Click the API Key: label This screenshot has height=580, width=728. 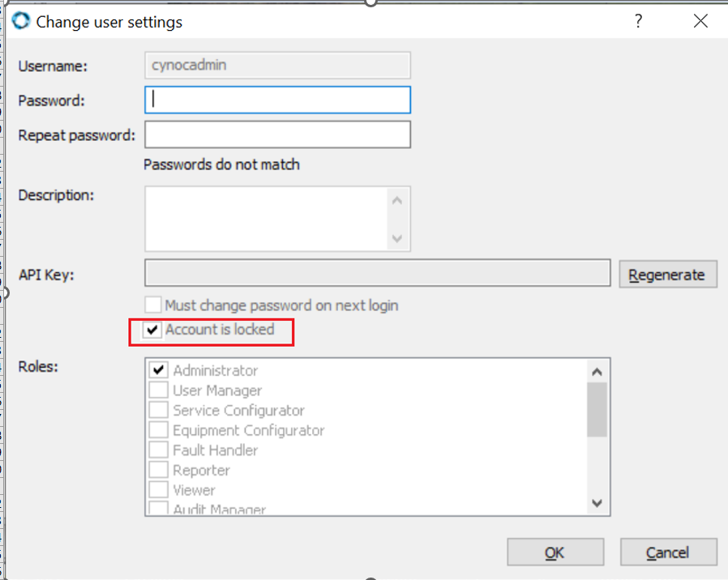(46, 275)
